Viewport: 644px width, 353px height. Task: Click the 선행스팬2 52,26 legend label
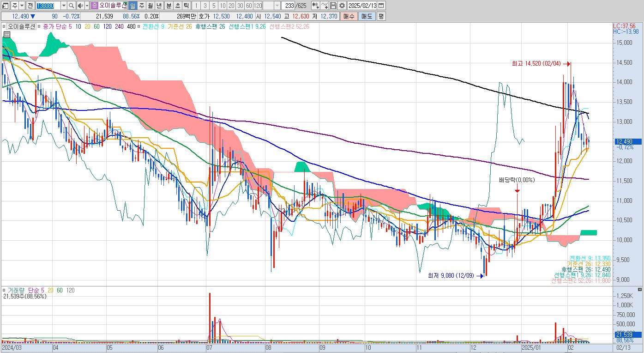(x=289, y=26)
